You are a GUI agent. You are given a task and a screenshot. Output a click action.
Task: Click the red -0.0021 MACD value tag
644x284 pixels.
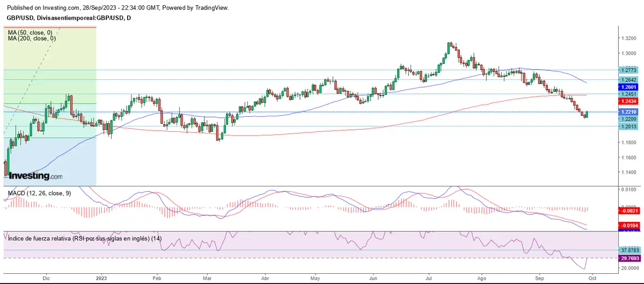[628, 212]
